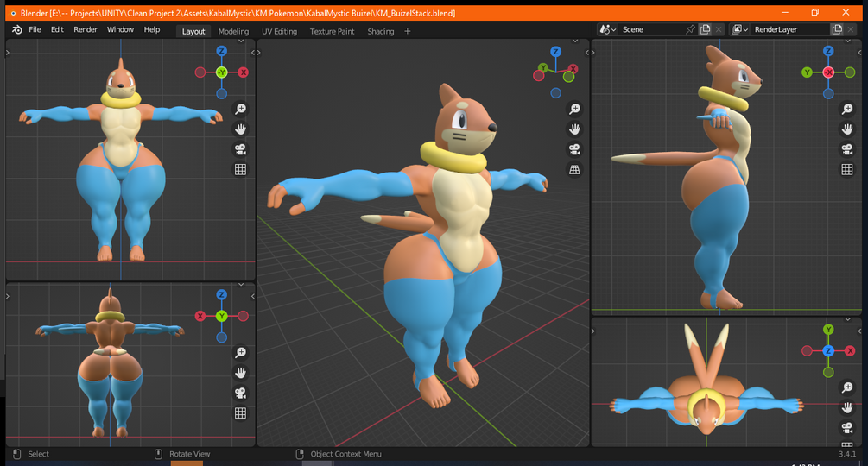Click the pan hand icon in side view viewport

point(847,129)
